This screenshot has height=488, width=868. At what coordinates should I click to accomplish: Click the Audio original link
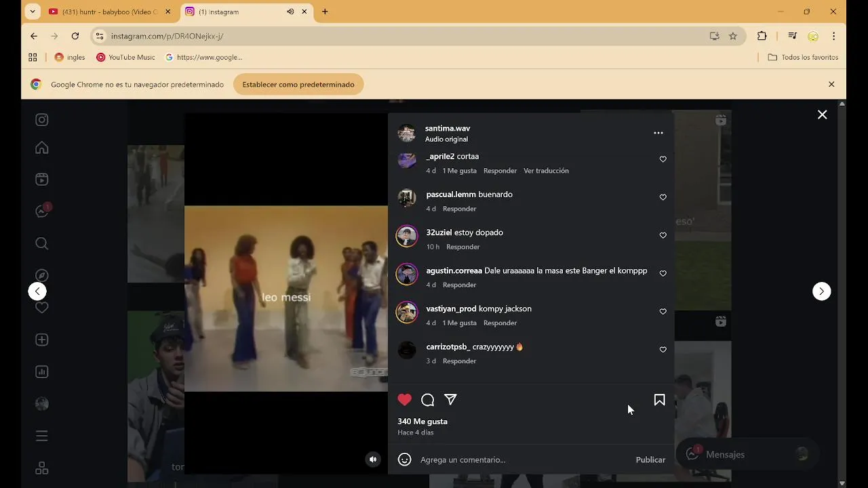tap(446, 139)
